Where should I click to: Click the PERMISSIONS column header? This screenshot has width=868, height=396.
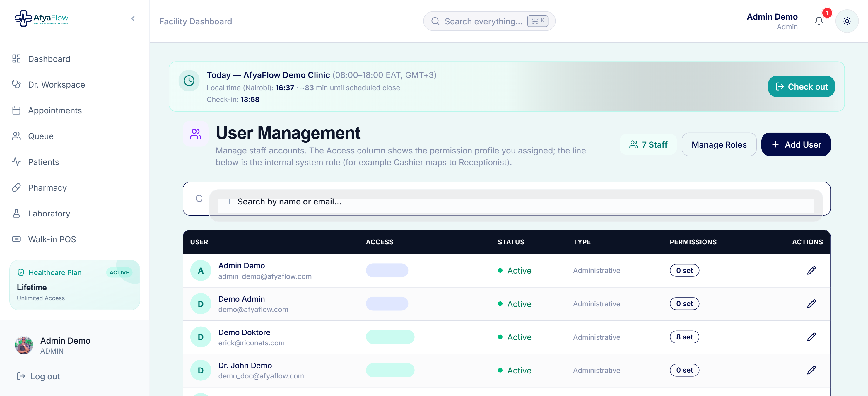click(x=693, y=242)
